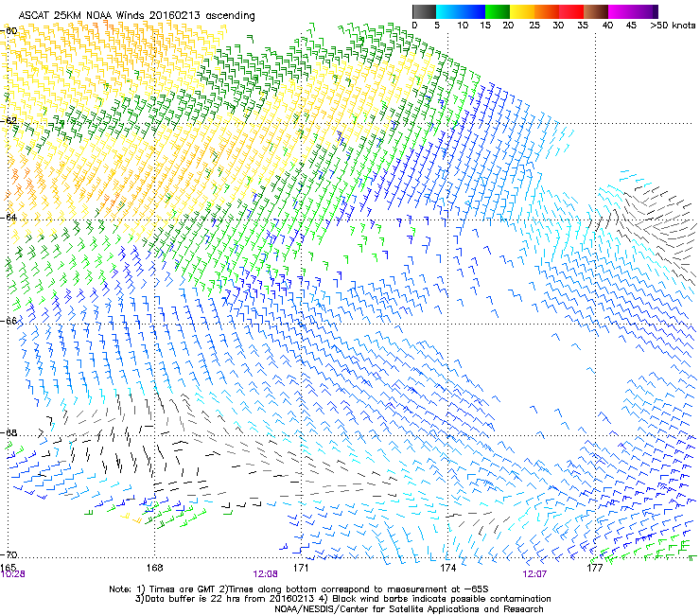Click the green 15-20 knots legend swatch
The image size is (700, 615).
(x=498, y=11)
